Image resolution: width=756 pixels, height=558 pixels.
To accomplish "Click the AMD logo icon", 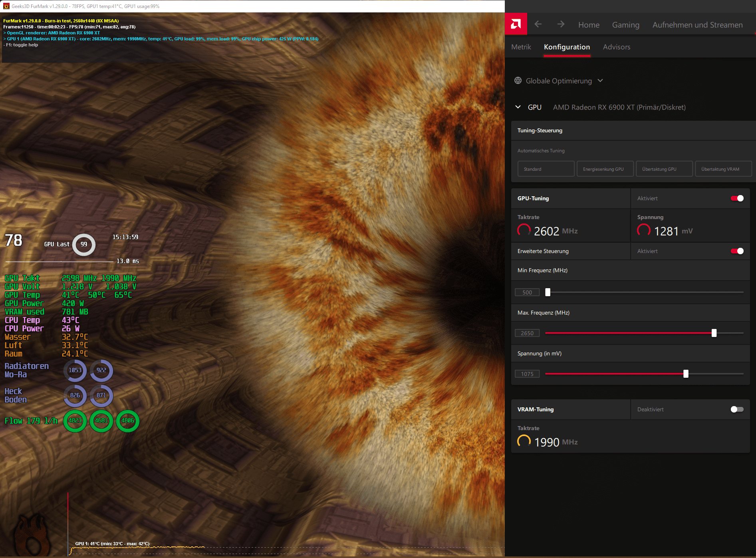I will pyautogui.click(x=516, y=24).
